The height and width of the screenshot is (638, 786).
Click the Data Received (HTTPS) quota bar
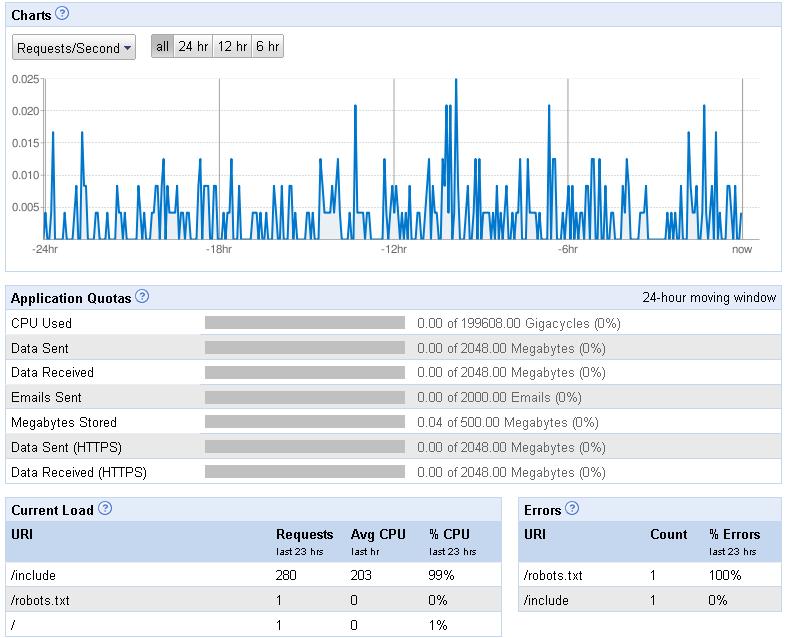305,472
